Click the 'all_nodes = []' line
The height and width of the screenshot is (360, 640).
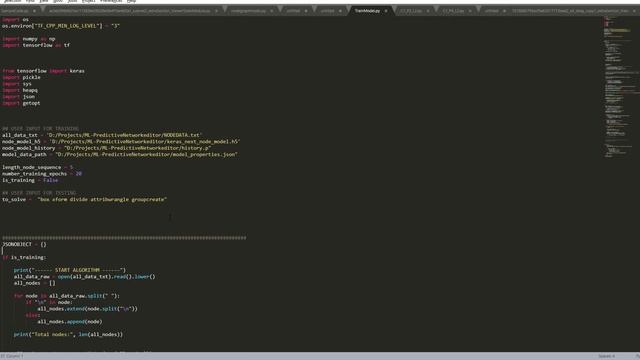tap(35, 283)
